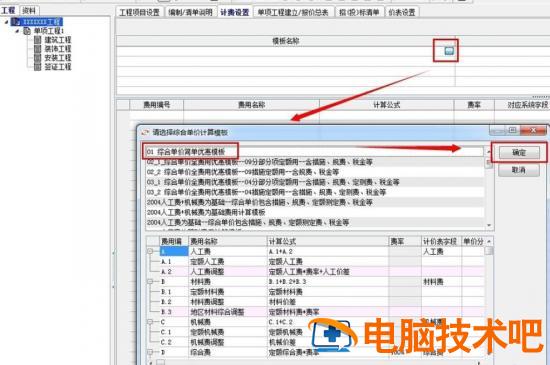Screen dimensions: 550x365
Task: Select 2004人工费+机械费为基础 综合单价包含措施 template
Action: (315, 202)
